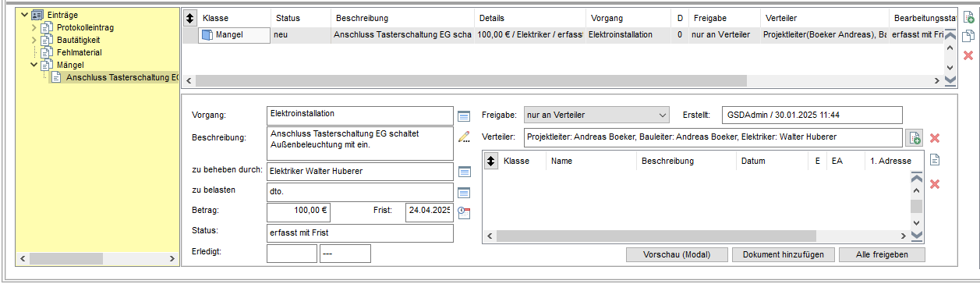Jump to bottom of entries table
The height and width of the screenshot is (284, 980).
[949, 80]
